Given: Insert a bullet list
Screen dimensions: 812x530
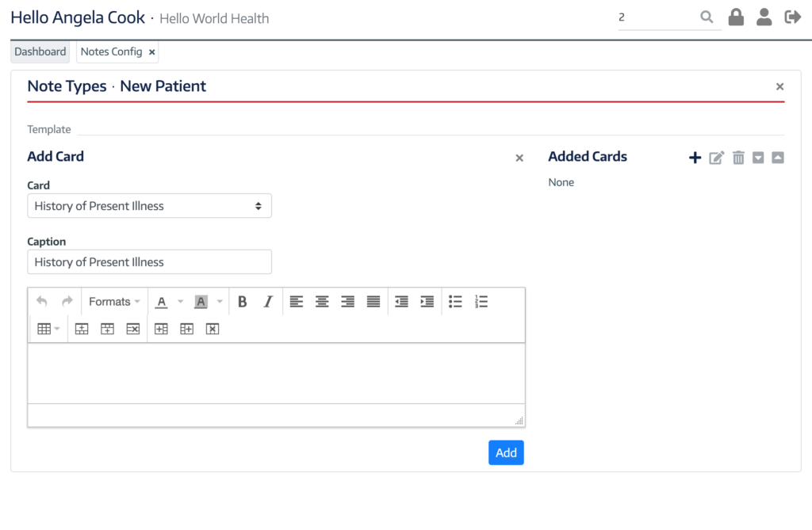Looking at the screenshot, I should click(455, 302).
